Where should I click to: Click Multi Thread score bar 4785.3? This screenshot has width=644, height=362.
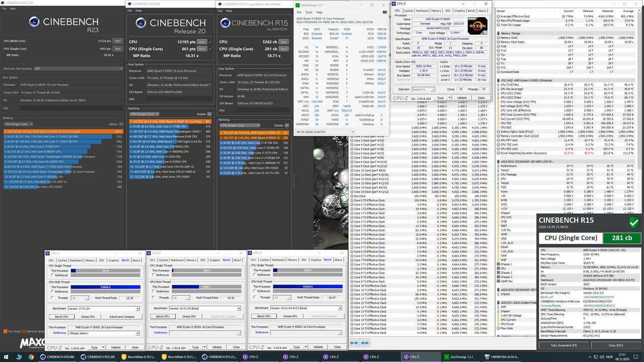point(206,287)
